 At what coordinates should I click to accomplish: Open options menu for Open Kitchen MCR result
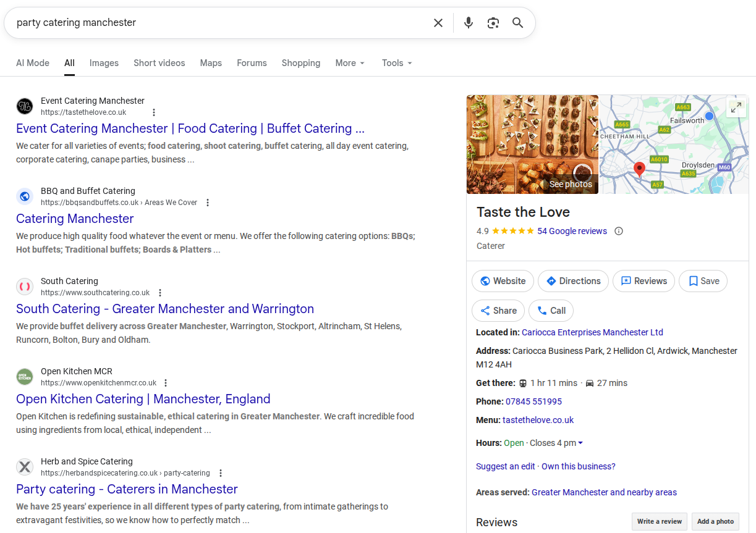166,383
